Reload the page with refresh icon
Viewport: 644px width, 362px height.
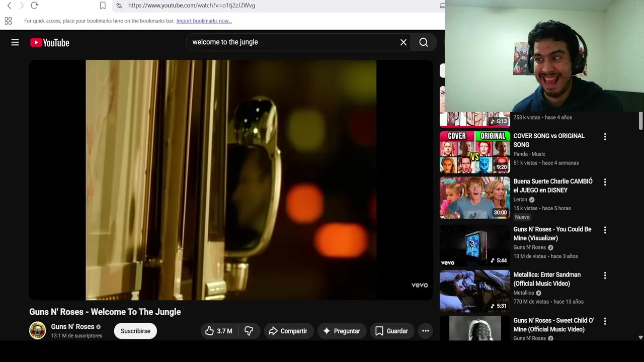34,6
